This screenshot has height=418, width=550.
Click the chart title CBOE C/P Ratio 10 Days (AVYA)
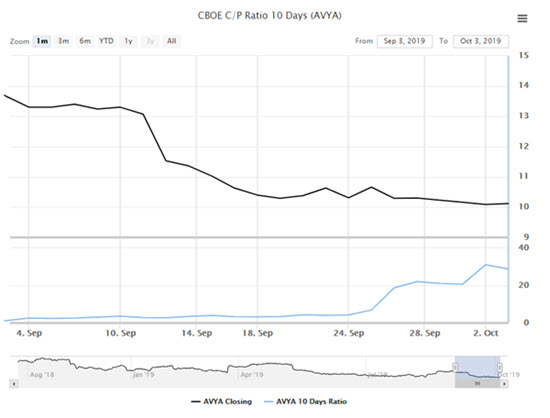(x=269, y=15)
